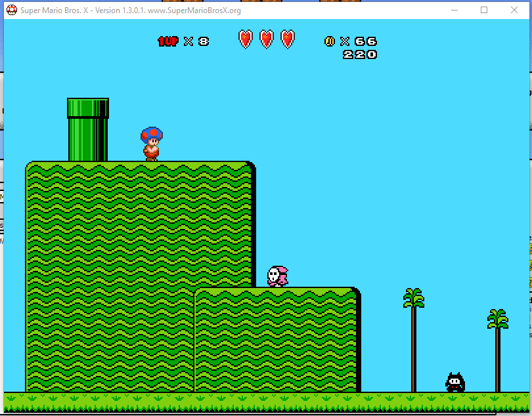Click the middle heart in the health display
Image resolution: width=532 pixels, height=416 pixels.
tap(267, 39)
